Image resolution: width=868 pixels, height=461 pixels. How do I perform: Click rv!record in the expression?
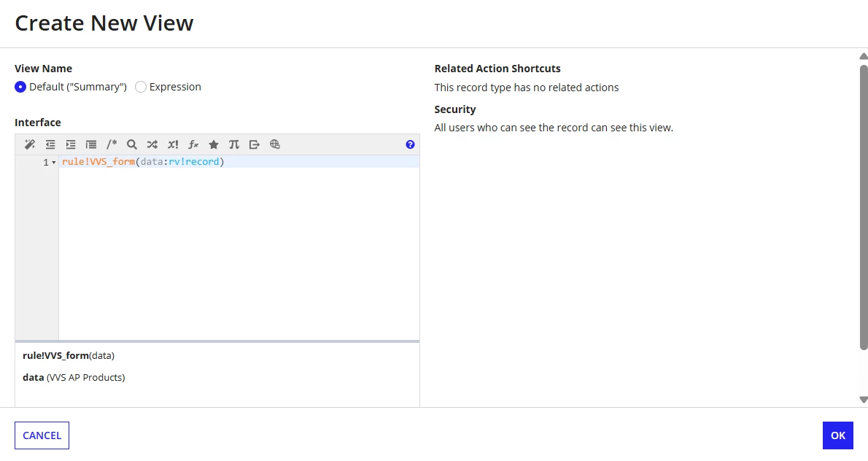tap(194, 162)
